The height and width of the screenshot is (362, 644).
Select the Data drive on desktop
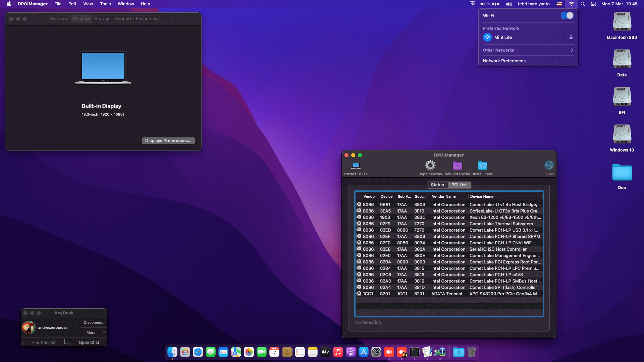tap(622, 59)
